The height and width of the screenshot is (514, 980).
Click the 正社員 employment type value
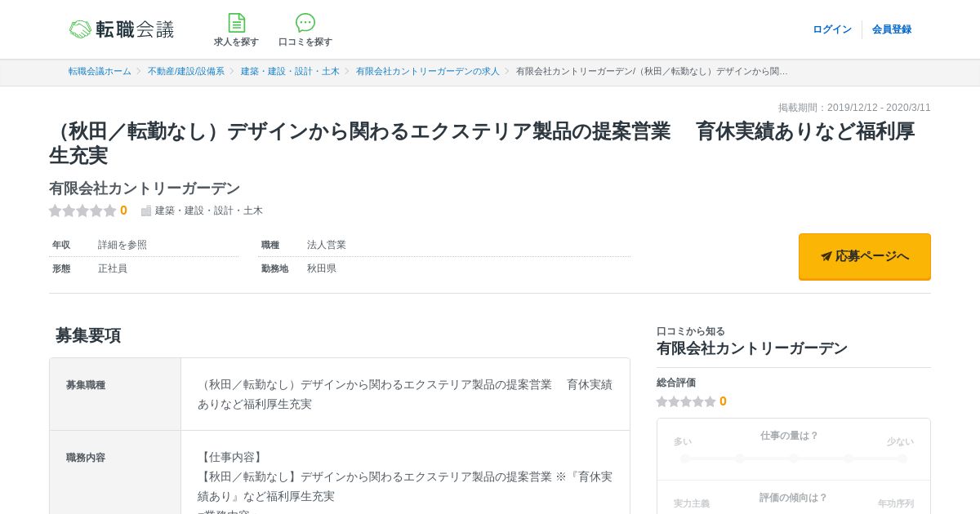click(113, 268)
